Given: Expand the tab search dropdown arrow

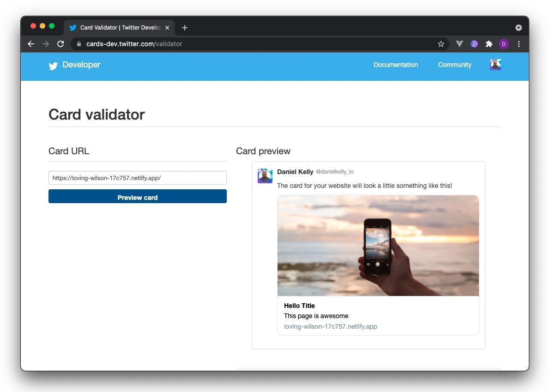Looking at the screenshot, I should [x=519, y=28].
